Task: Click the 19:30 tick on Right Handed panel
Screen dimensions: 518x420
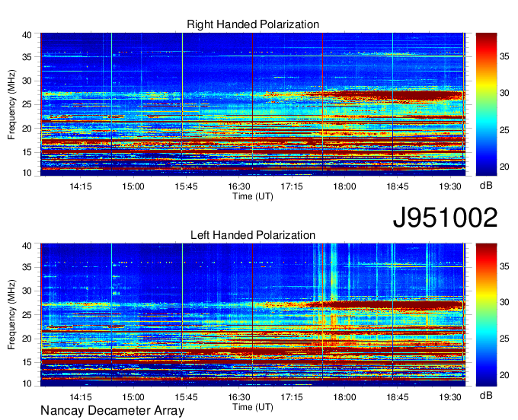Action: coord(450,186)
